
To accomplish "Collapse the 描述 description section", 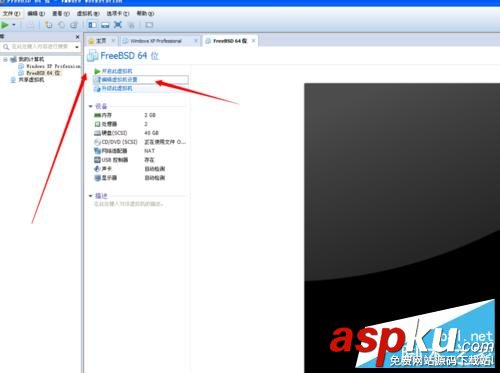I will tap(90, 196).
